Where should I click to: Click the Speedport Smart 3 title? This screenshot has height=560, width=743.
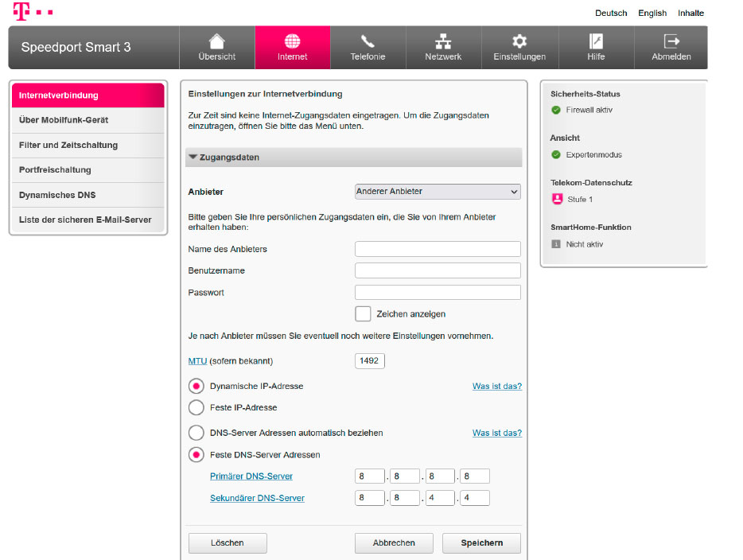coord(76,48)
